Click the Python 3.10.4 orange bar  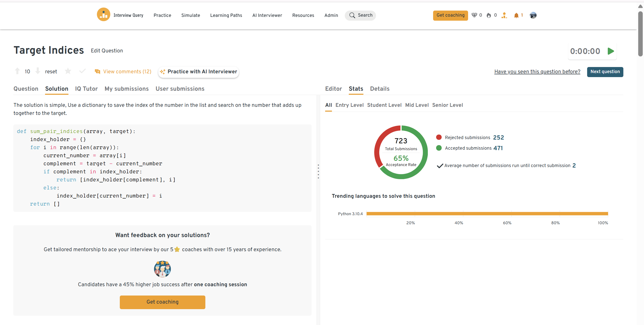tap(487, 214)
